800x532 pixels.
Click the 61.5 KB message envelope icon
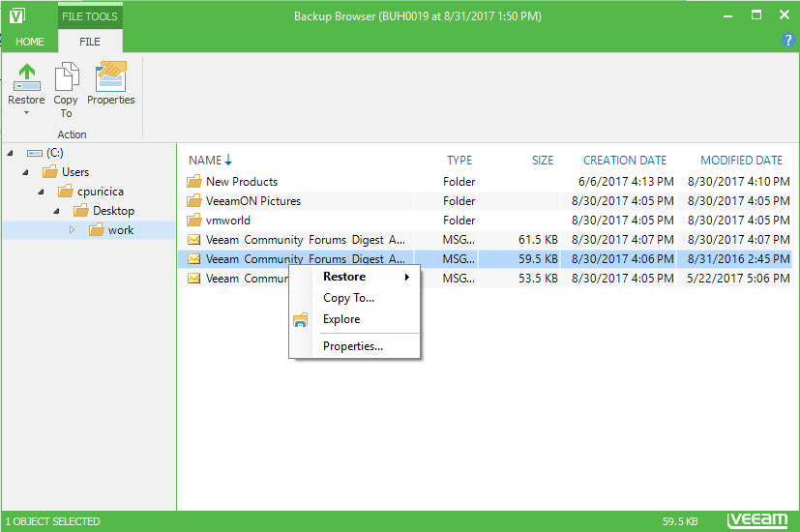(193, 240)
